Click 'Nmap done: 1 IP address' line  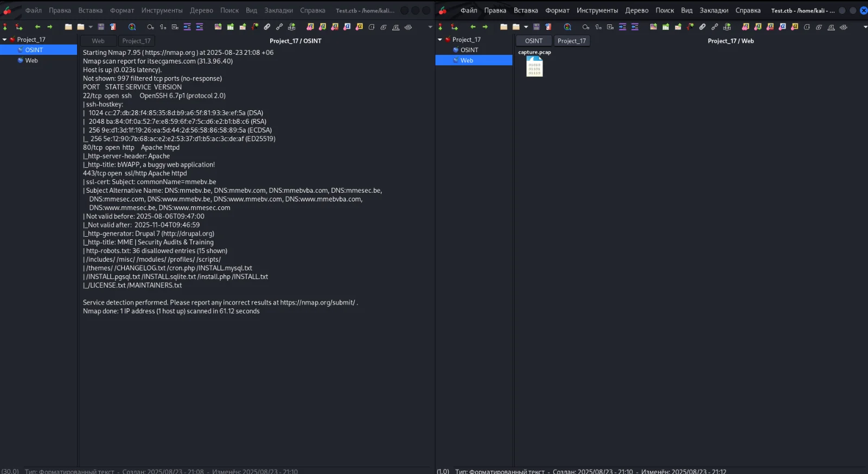pyautogui.click(x=171, y=311)
